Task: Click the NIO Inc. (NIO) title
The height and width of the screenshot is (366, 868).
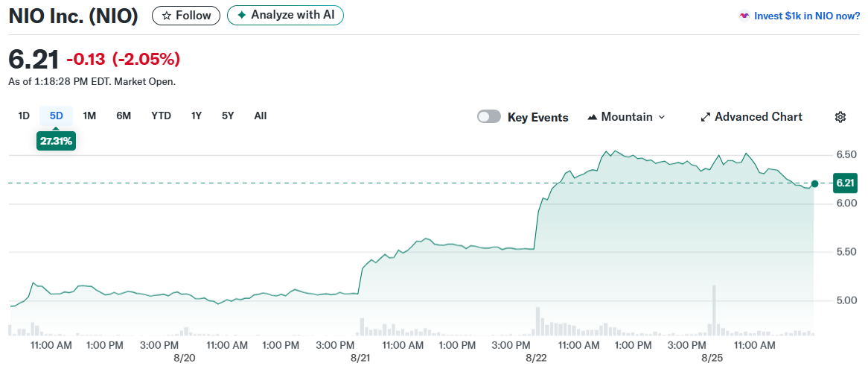Action: (x=73, y=16)
